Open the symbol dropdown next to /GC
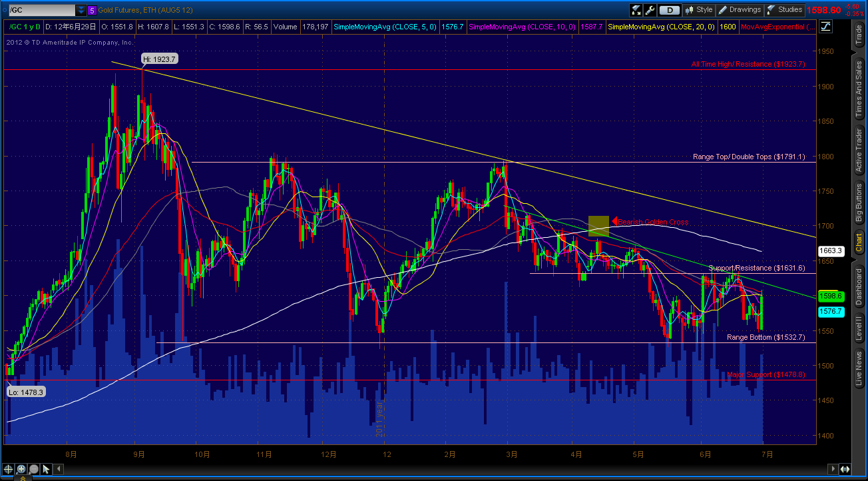Viewport: 868px width, 481px height. coord(81,11)
